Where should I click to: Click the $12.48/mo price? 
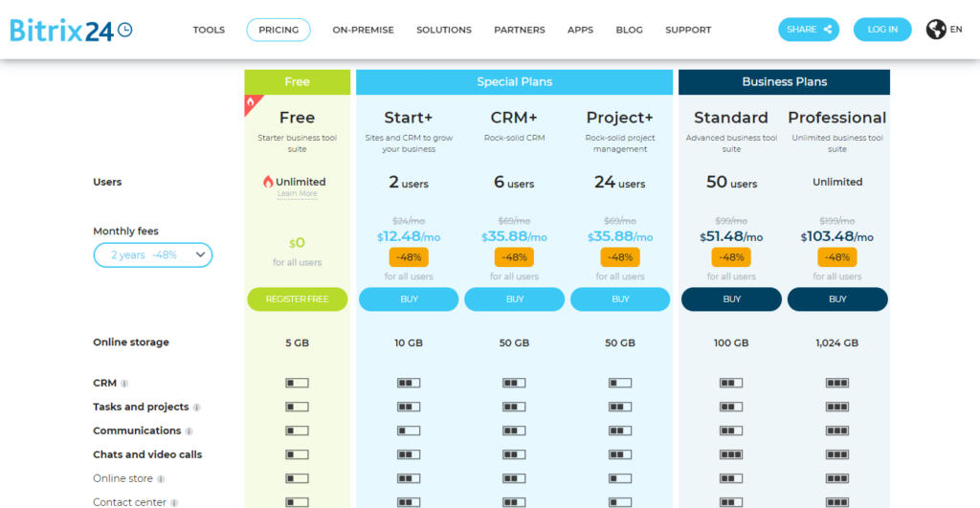[x=409, y=237]
